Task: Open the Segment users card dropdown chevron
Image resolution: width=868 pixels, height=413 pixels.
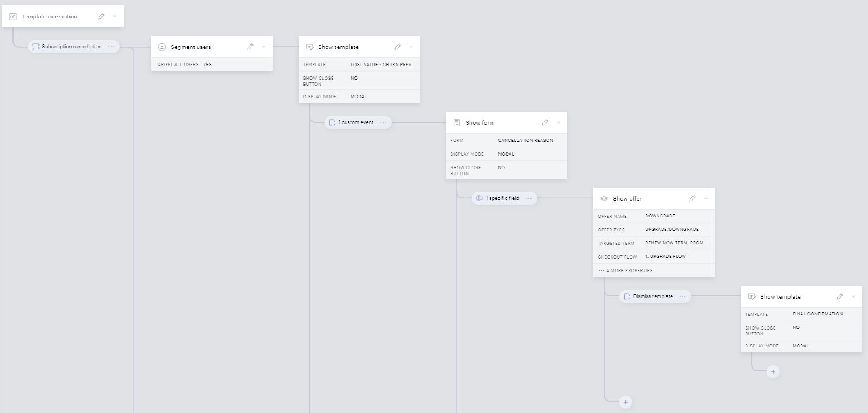Action: coord(264,47)
